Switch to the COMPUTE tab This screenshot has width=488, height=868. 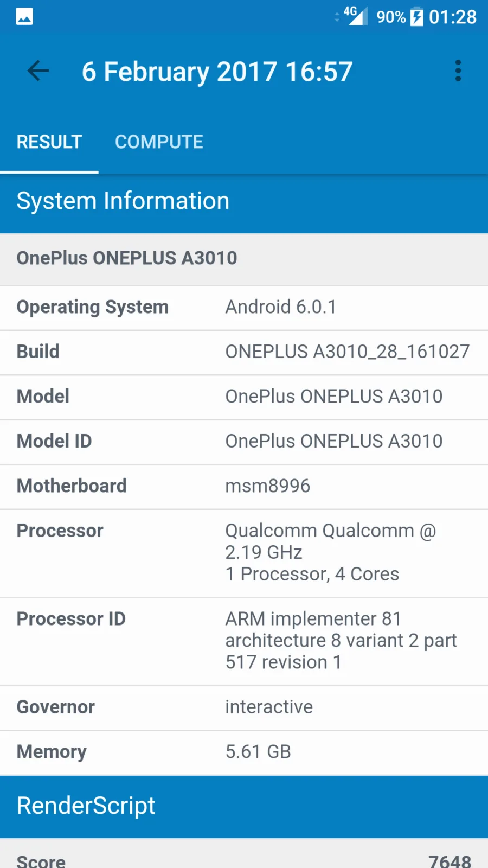(159, 142)
